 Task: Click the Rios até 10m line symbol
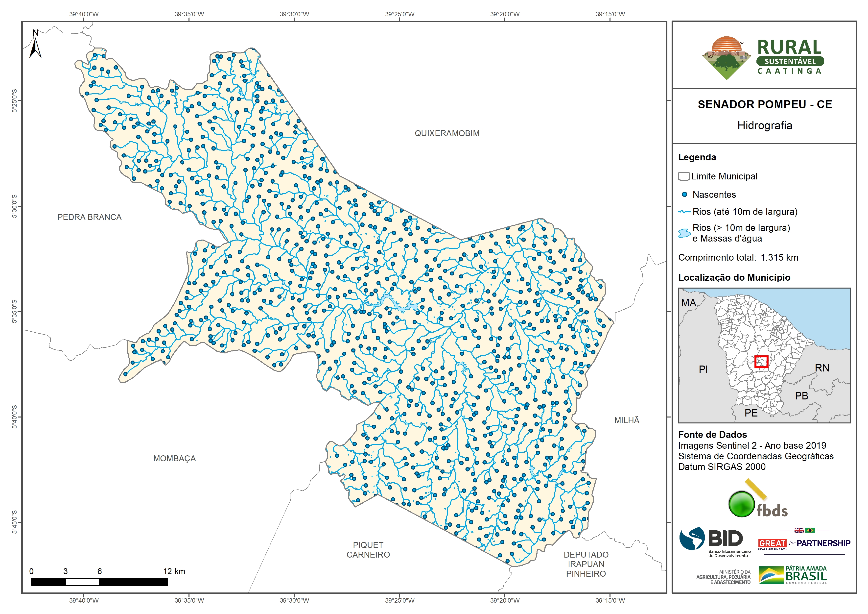point(684,212)
